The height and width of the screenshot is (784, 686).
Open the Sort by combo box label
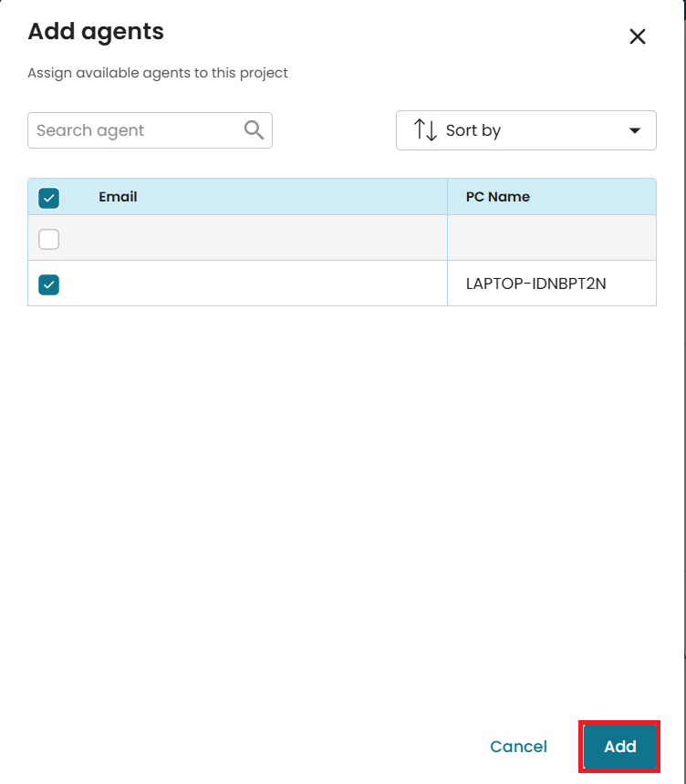473,130
